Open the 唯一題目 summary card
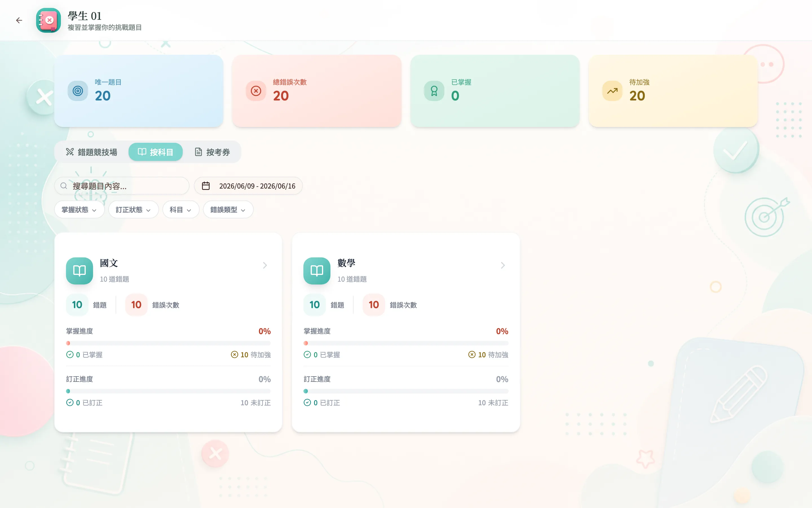The height and width of the screenshot is (508, 812). tap(139, 91)
